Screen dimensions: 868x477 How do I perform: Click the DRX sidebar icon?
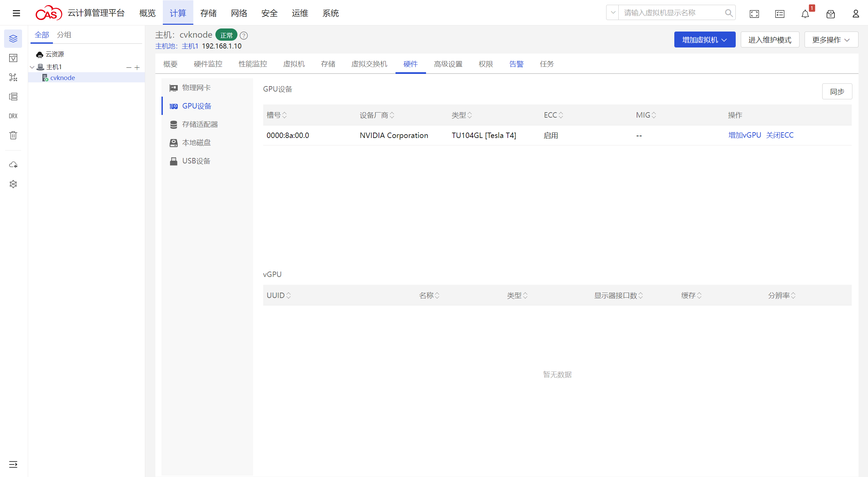pos(13,116)
